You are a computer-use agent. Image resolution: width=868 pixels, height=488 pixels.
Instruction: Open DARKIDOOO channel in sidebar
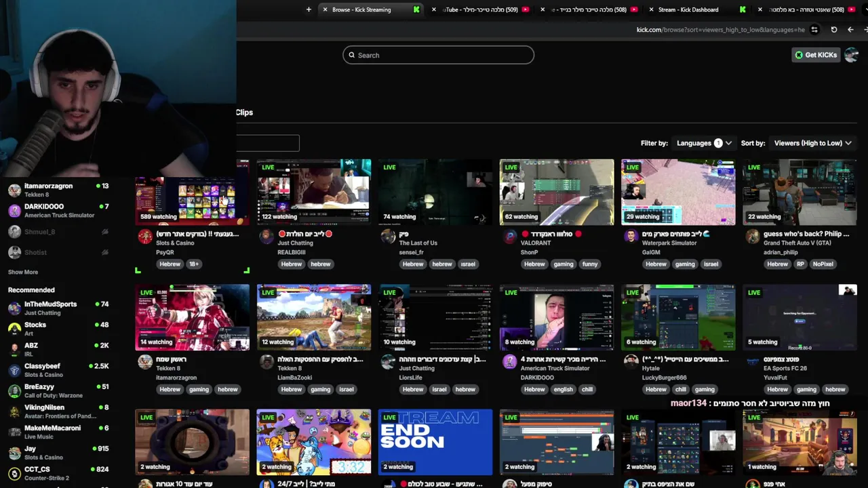(57, 210)
